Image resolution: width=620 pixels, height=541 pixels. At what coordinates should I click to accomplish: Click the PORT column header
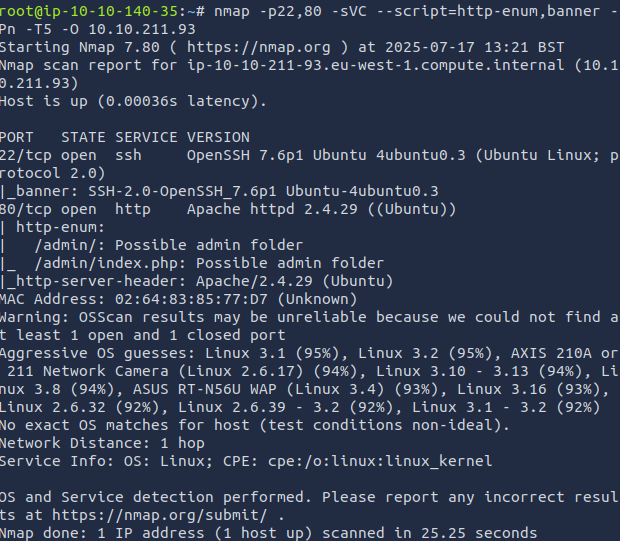coord(17,137)
